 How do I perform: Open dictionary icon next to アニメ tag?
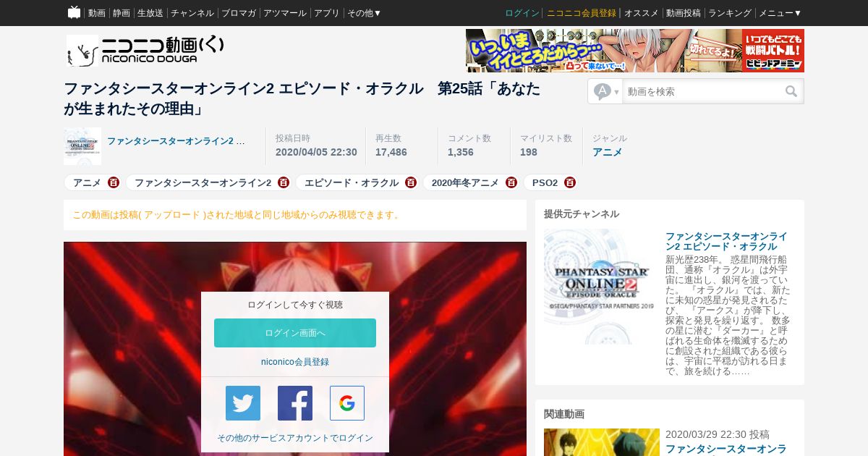click(x=114, y=182)
